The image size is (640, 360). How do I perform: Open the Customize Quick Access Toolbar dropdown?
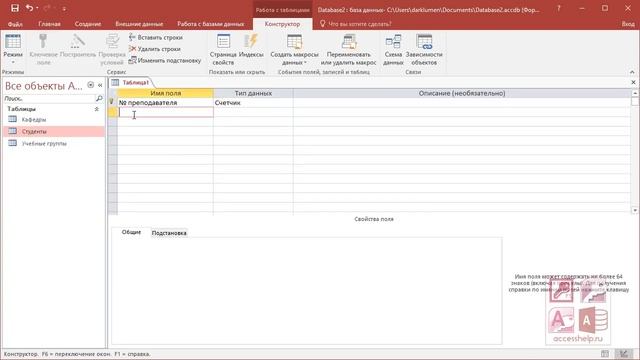pyautogui.click(x=64, y=9)
